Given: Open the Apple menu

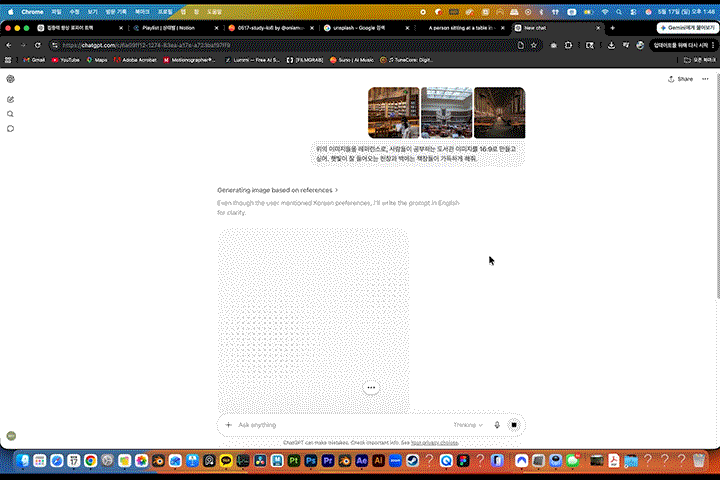Looking at the screenshot, I should click(x=11, y=12).
